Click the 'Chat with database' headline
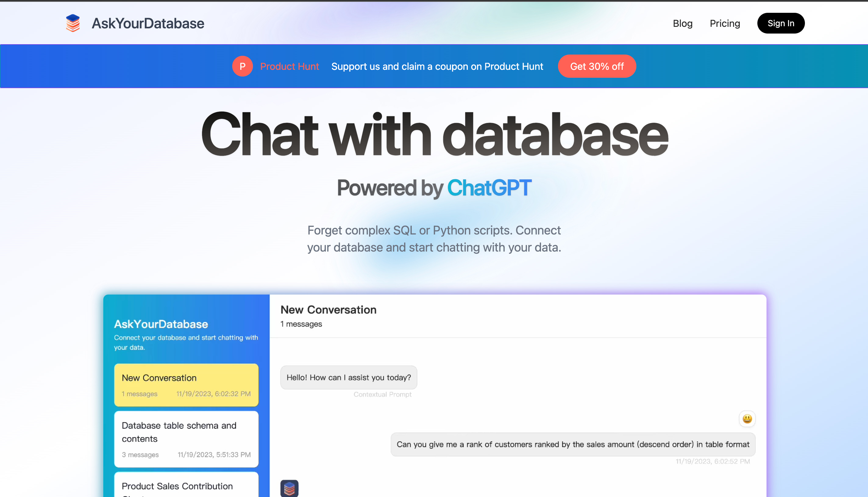This screenshot has width=868, height=497. (434, 135)
